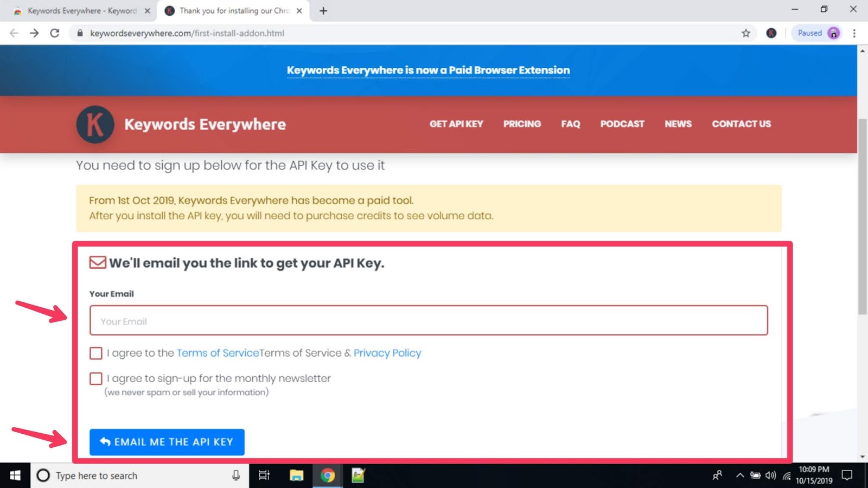Open the Keywords Everywhere extension icon
This screenshot has width=868, height=488.
771,33
